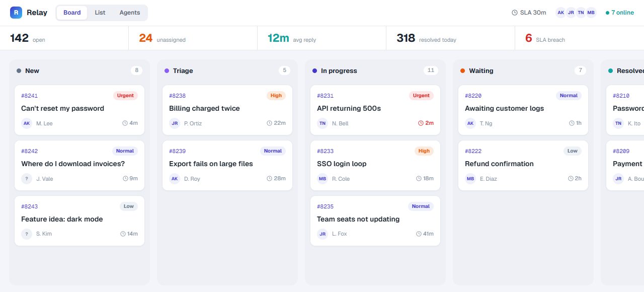Open ticket Billing charged twice

pos(227,110)
